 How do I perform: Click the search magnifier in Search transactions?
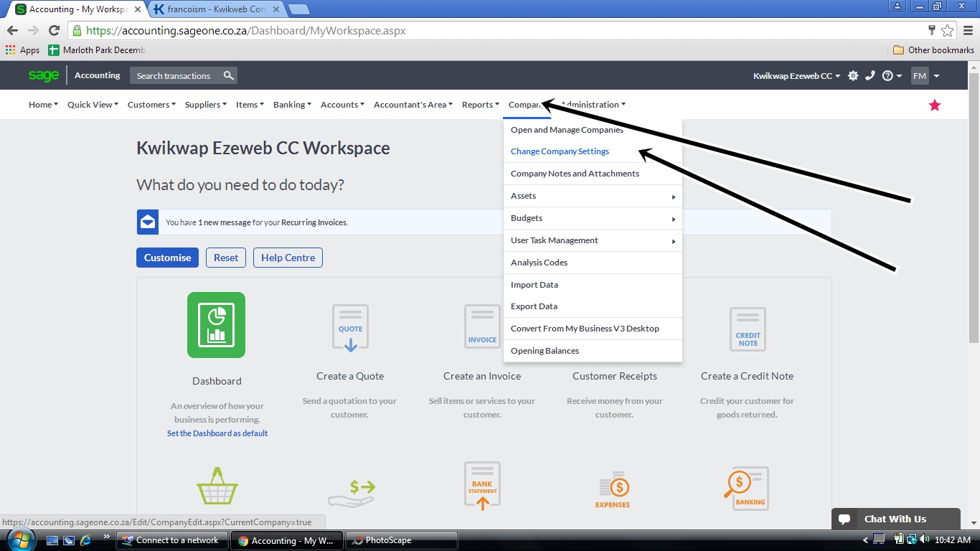tap(228, 75)
